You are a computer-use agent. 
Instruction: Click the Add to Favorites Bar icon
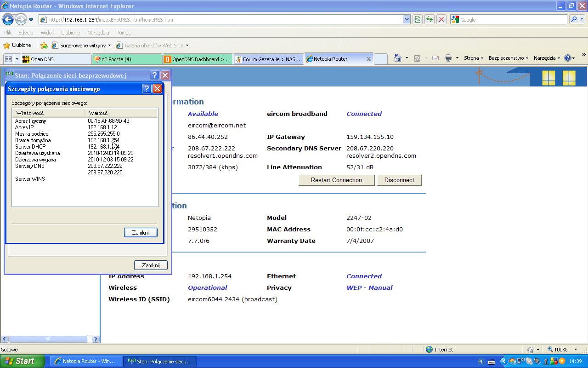[44, 45]
